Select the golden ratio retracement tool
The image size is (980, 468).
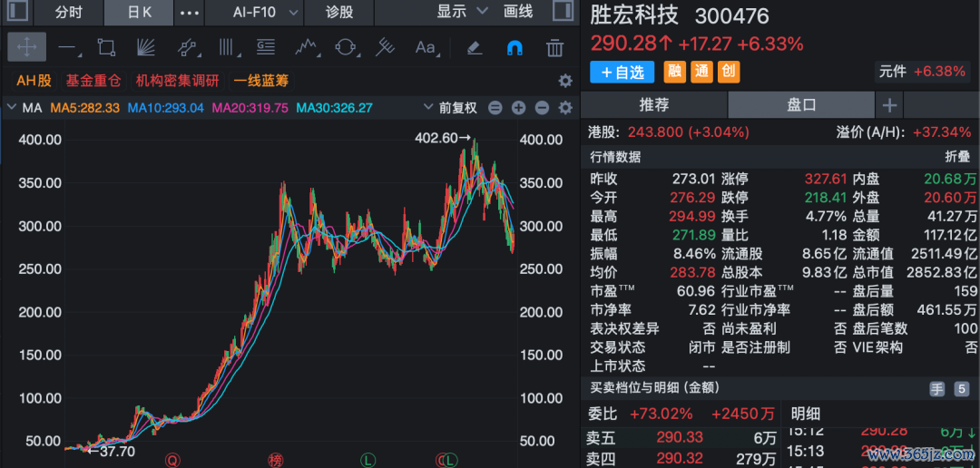coord(266,47)
